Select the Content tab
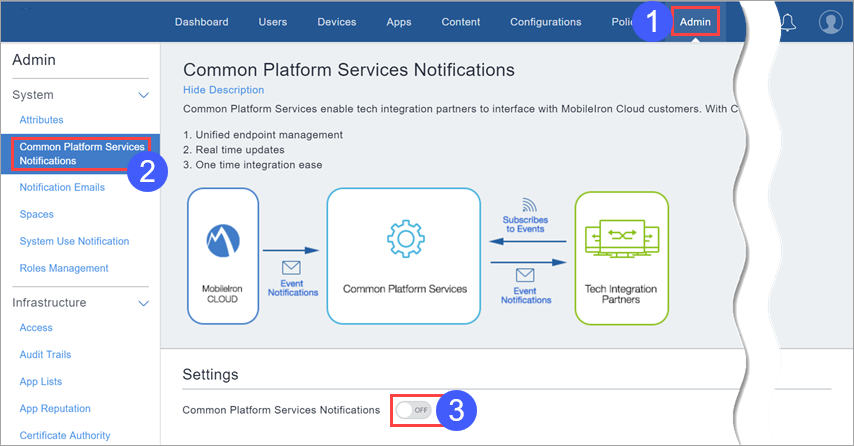Screen dimensions: 854x446 point(461,22)
